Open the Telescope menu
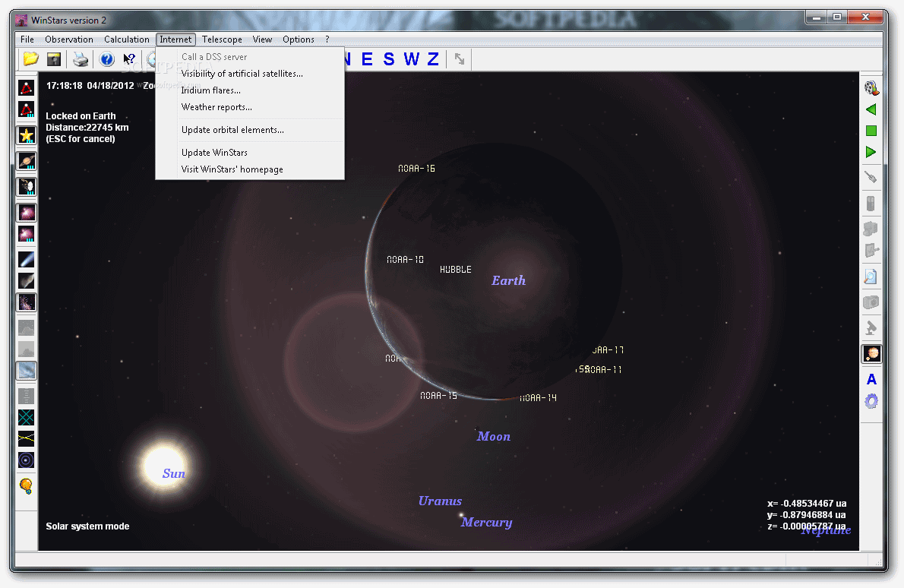This screenshot has width=904, height=588. coord(222,40)
